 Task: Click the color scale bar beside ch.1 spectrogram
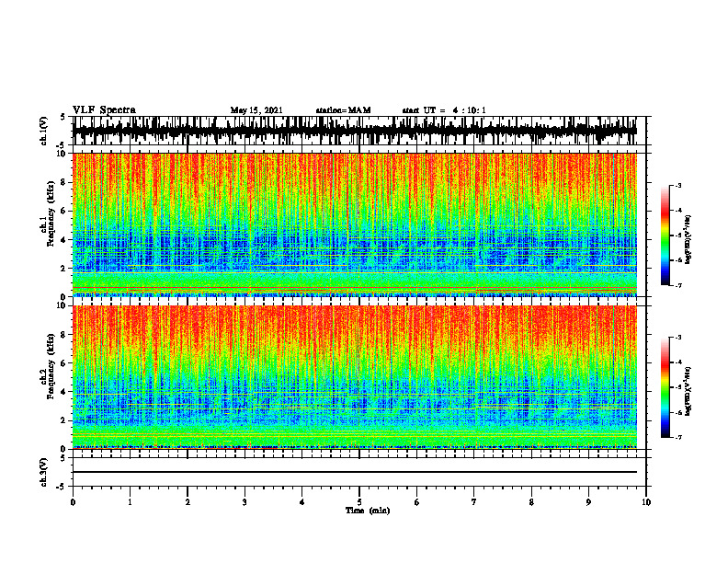tap(665, 236)
